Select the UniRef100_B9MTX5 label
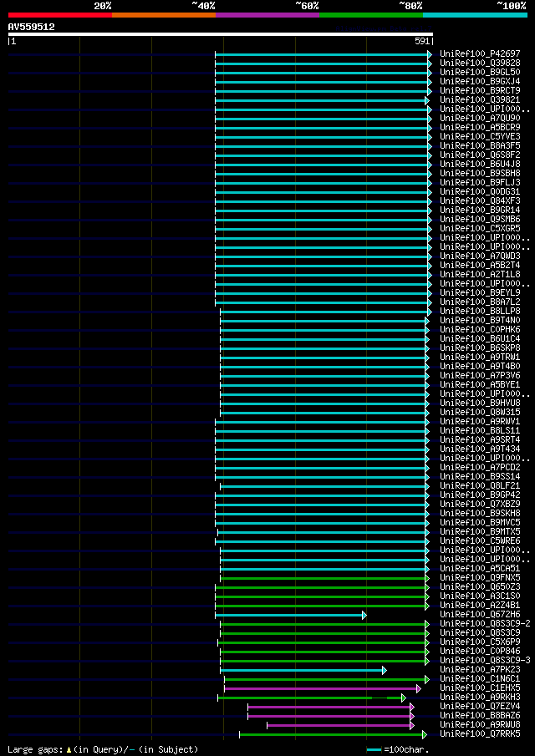 tap(480, 531)
